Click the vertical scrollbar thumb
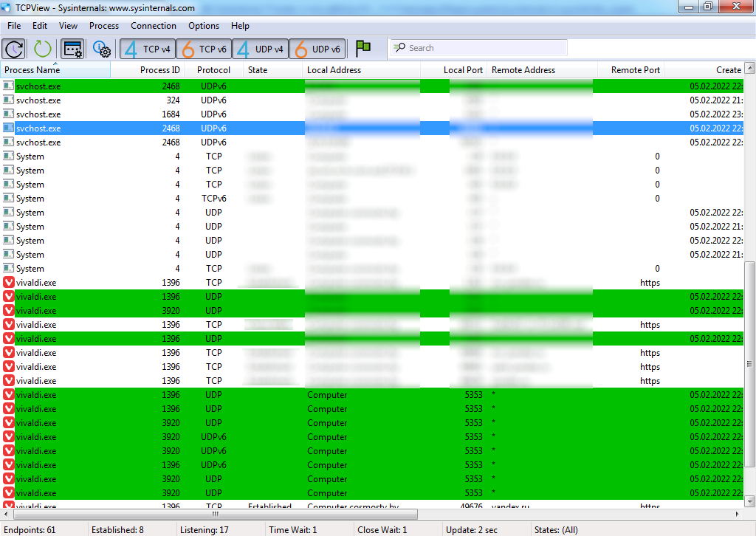The image size is (756, 536). (749, 363)
